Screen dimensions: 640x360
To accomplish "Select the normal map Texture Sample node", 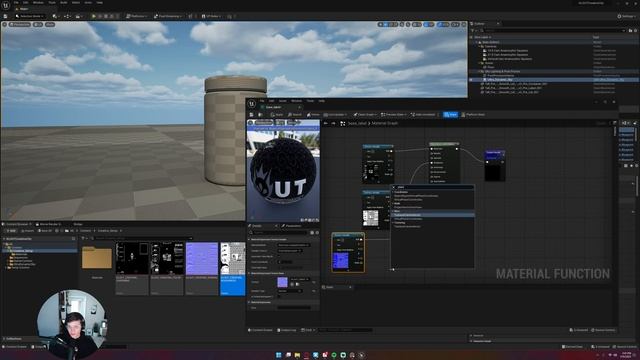I will (348, 253).
